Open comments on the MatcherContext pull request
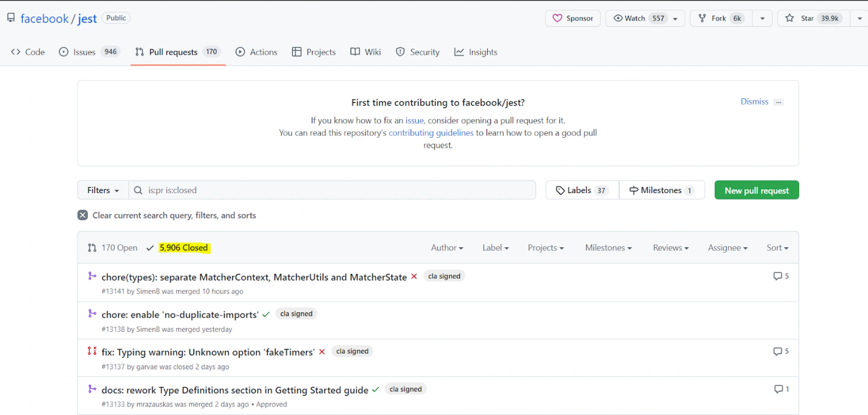Image resolution: width=868 pixels, height=415 pixels. pyautogui.click(x=780, y=276)
